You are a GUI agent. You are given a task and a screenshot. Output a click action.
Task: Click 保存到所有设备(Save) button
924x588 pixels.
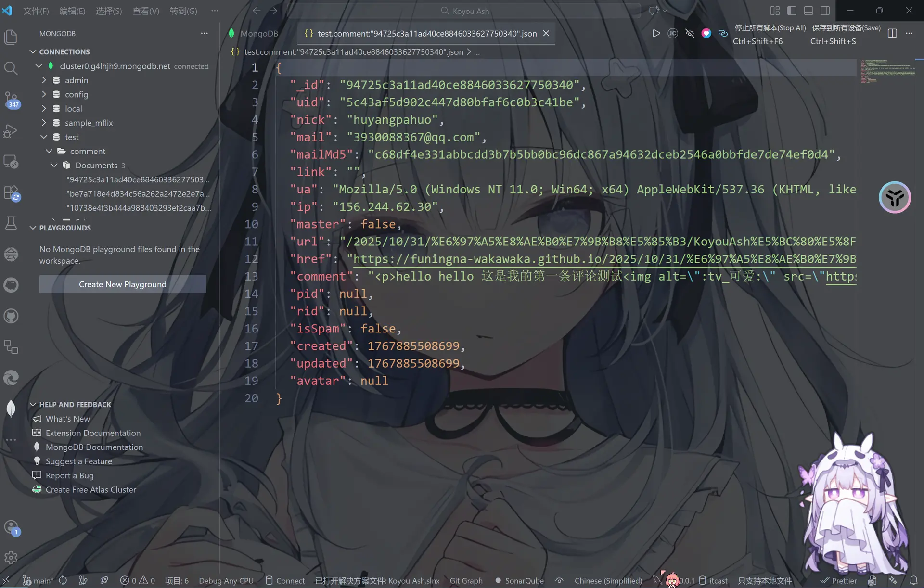pyautogui.click(x=846, y=28)
